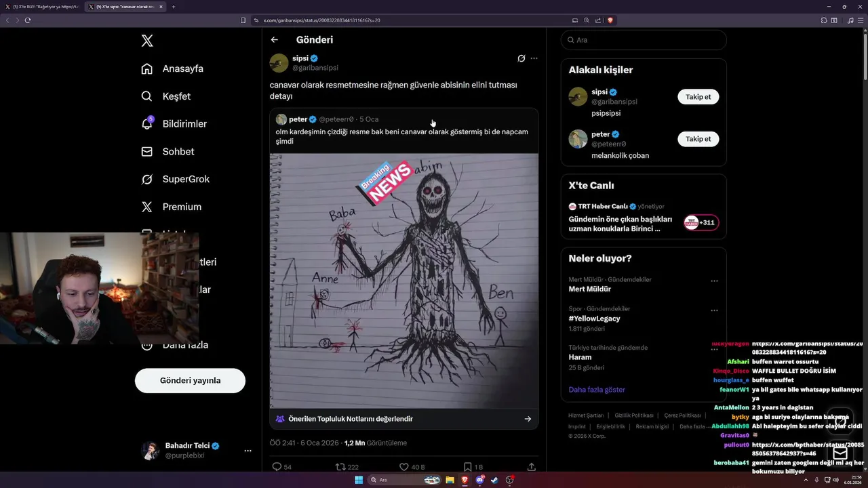This screenshot has width=868, height=488.
Task: Open File Explorer from taskbar
Action: point(450,480)
